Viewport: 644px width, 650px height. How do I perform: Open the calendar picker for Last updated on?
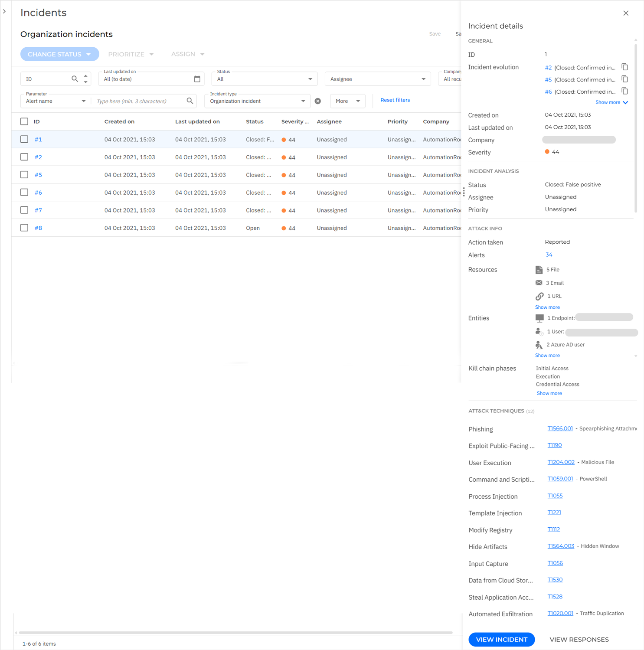[x=197, y=78]
